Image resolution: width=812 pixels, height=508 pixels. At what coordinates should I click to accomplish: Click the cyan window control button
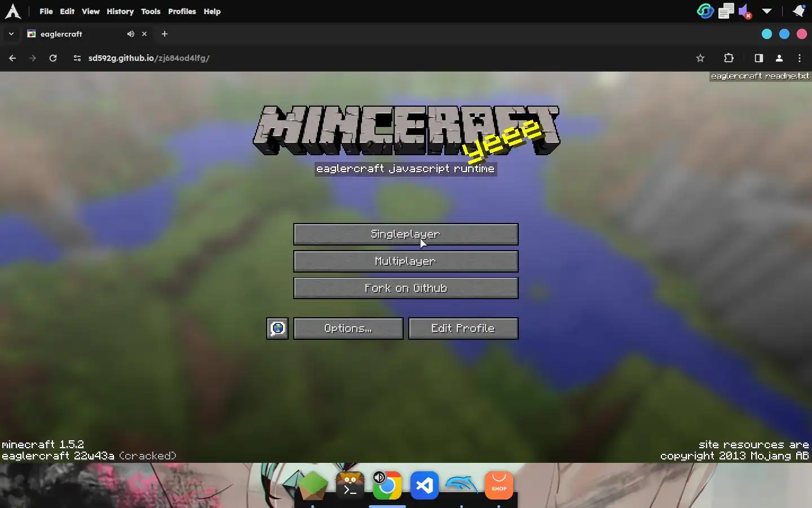767,34
